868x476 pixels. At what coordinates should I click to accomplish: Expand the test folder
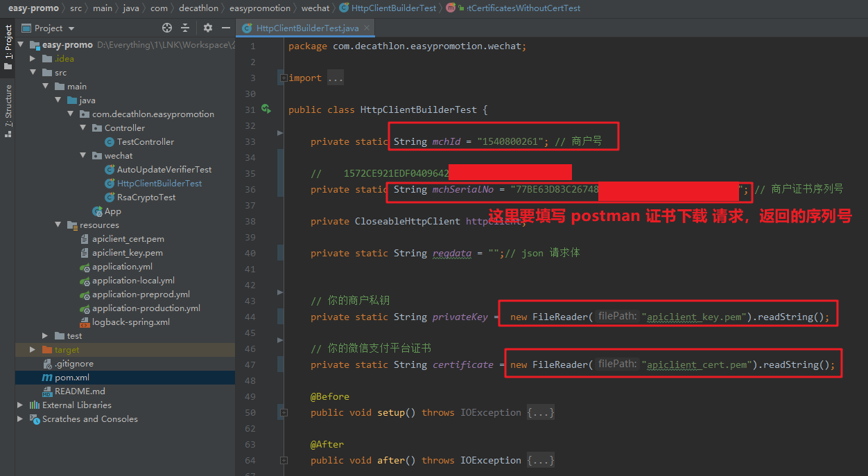click(x=44, y=336)
